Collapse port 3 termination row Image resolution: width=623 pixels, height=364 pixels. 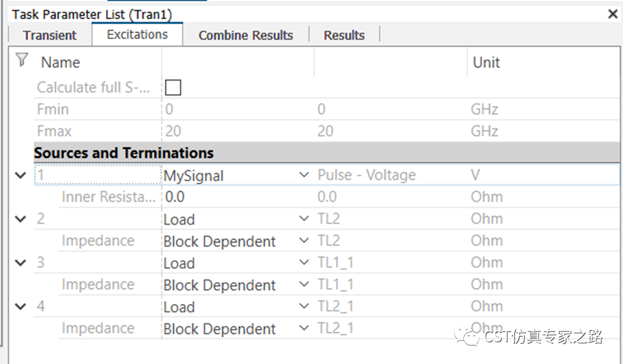click(x=20, y=262)
